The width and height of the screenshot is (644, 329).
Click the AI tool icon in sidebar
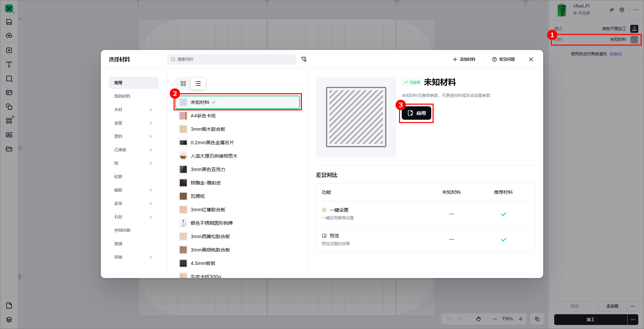(9, 135)
